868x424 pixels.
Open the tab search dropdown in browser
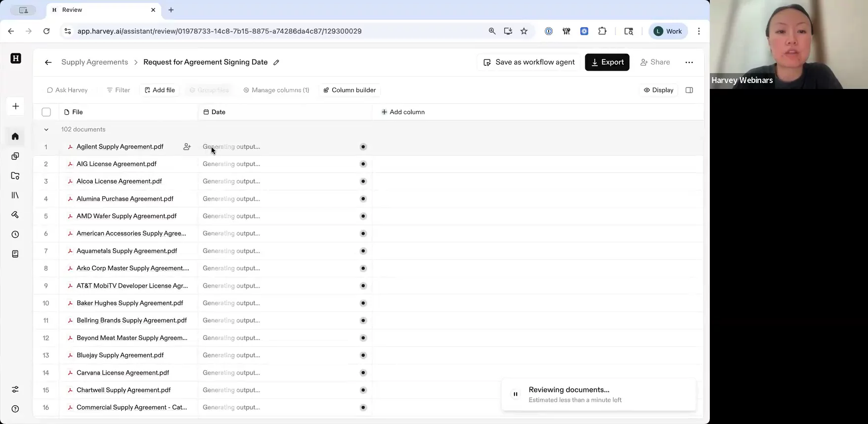click(23, 10)
